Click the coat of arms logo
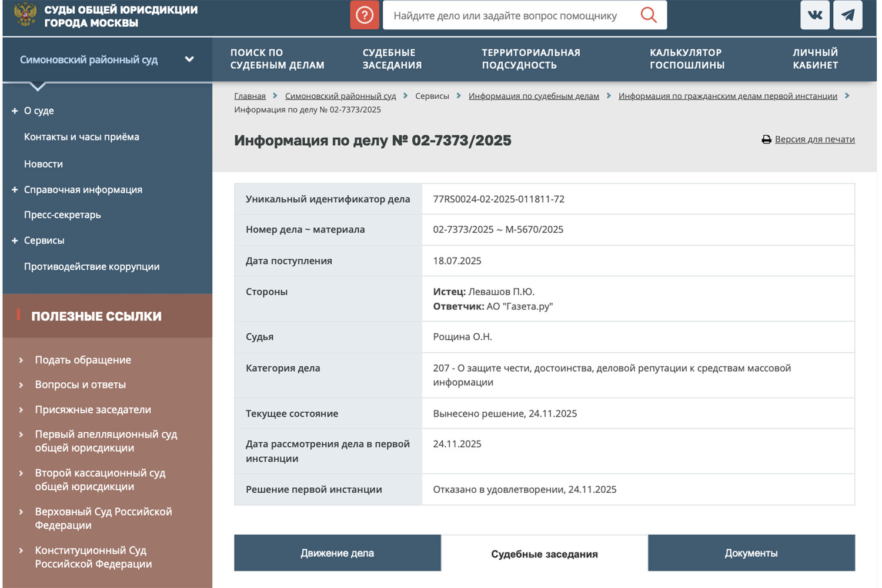 [x=25, y=15]
